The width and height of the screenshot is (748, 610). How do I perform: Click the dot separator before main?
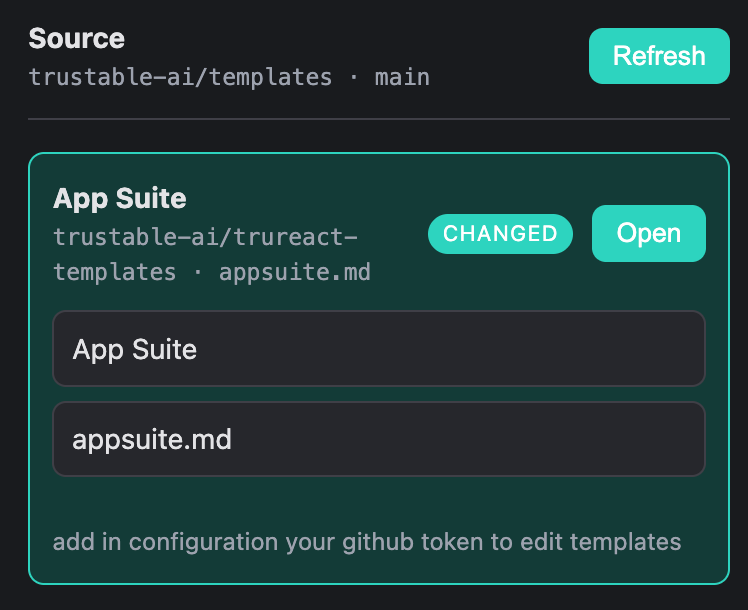tap(353, 78)
